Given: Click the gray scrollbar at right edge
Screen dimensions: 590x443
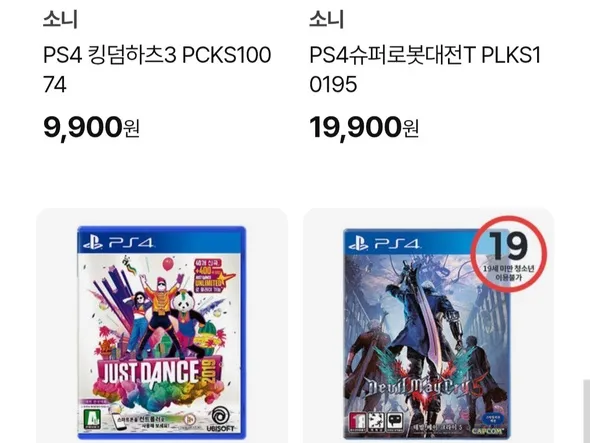Looking at the screenshot, I should click(x=587, y=411).
